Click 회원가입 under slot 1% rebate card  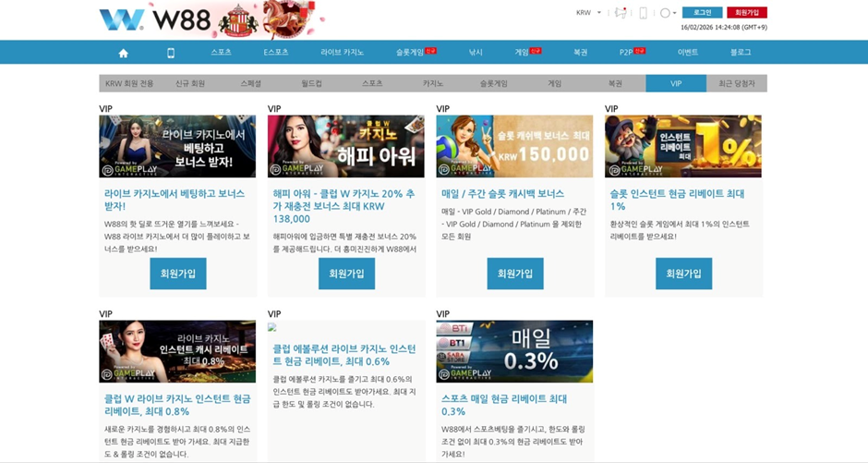point(683,274)
